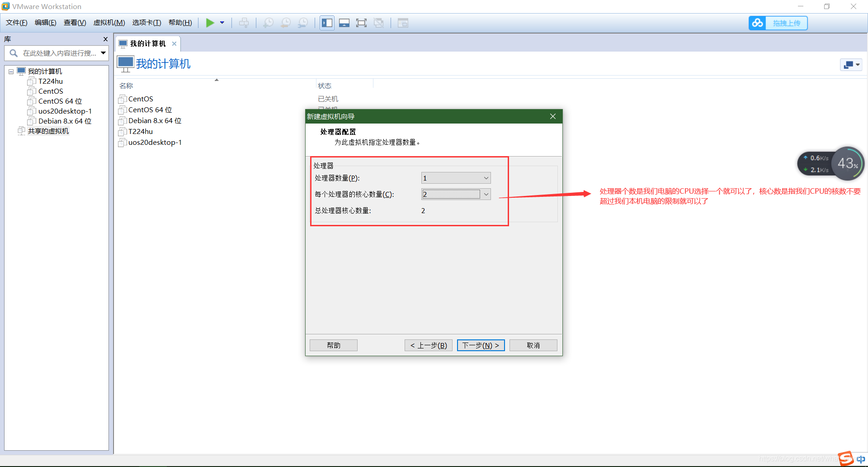Open the 文件(F) menu
The height and width of the screenshot is (467, 868).
[17, 23]
